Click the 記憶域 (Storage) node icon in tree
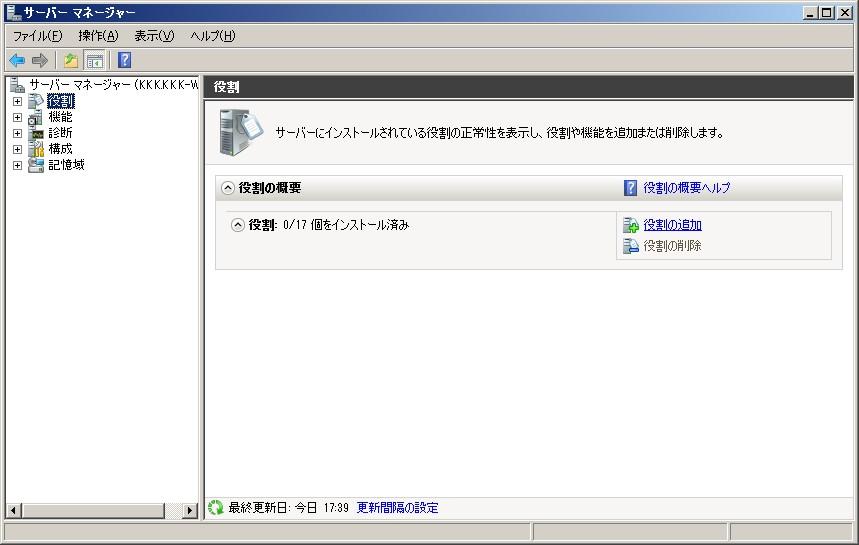The width and height of the screenshot is (859, 545). (36, 165)
